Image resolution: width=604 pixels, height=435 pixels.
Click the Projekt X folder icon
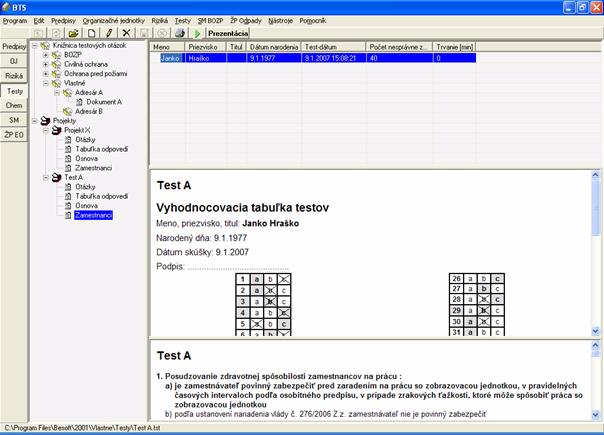click(56, 131)
